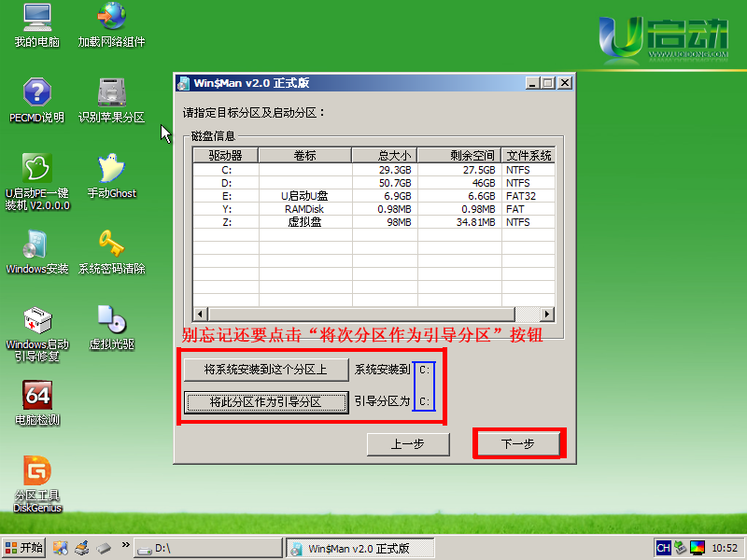Click the colorful display tray icon
Screen dimensions: 747x560
click(697, 548)
